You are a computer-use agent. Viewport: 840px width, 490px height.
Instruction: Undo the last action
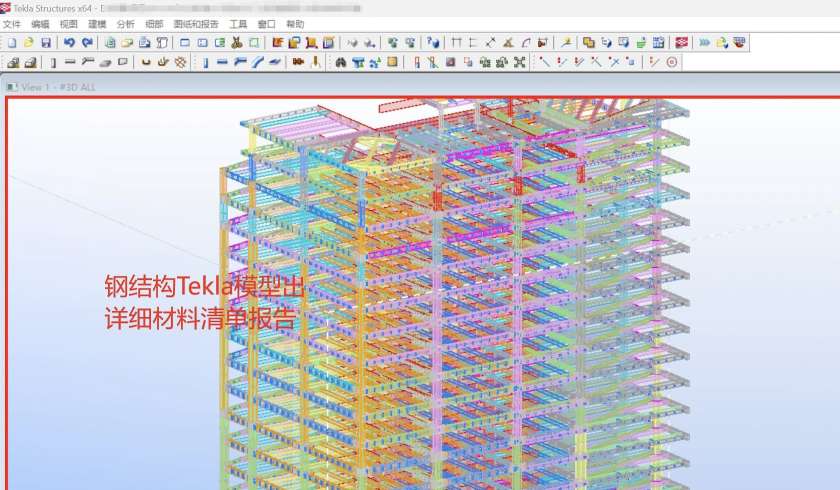pos(69,43)
